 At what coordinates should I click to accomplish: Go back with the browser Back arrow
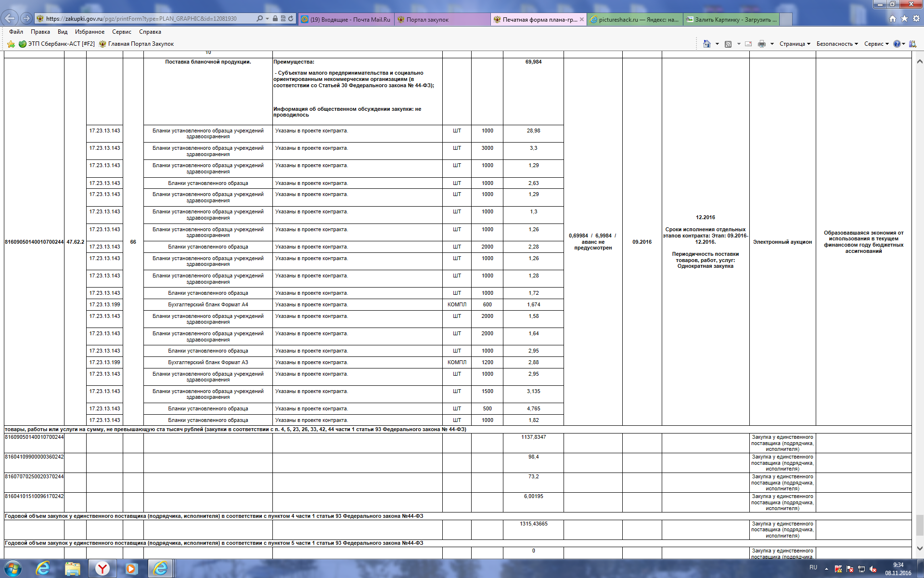coord(10,18)
